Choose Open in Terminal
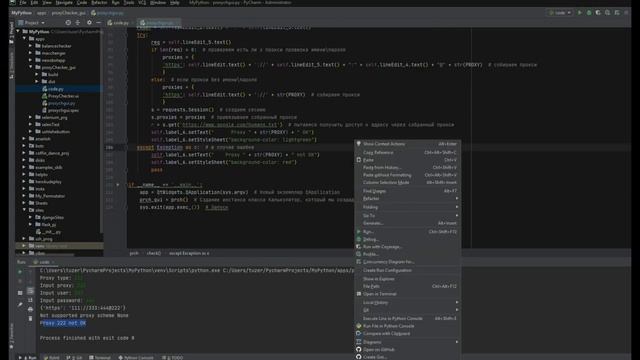The image size is (640, 360). pyautogui.click(x=407, y=294)
